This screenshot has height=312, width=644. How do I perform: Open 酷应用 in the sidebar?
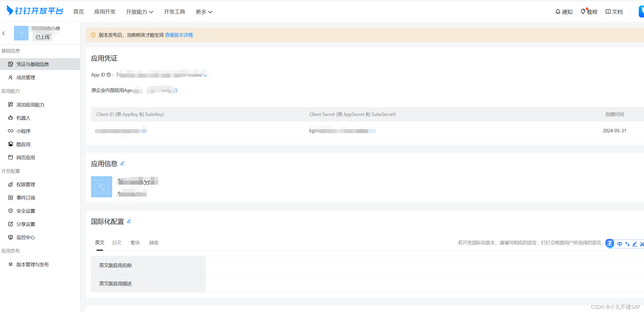23,145
